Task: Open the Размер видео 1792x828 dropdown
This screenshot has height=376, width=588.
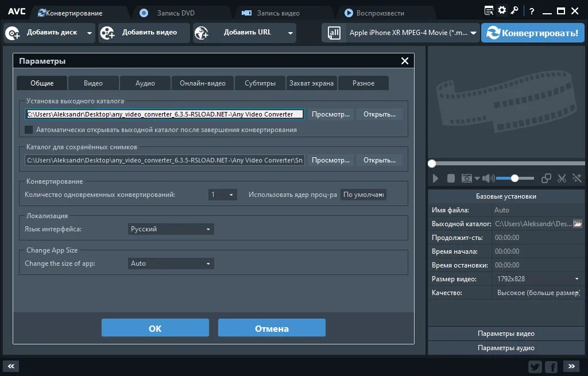Action: pyautogui.click(x=538, y=279)
